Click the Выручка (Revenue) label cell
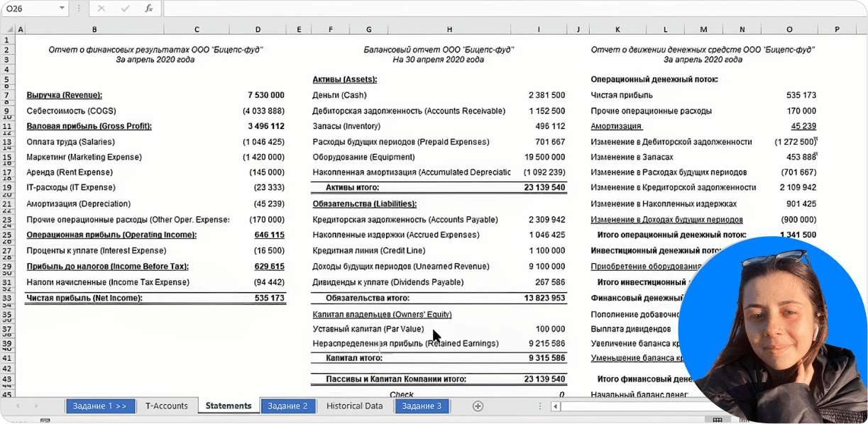 tap(65, 95)
